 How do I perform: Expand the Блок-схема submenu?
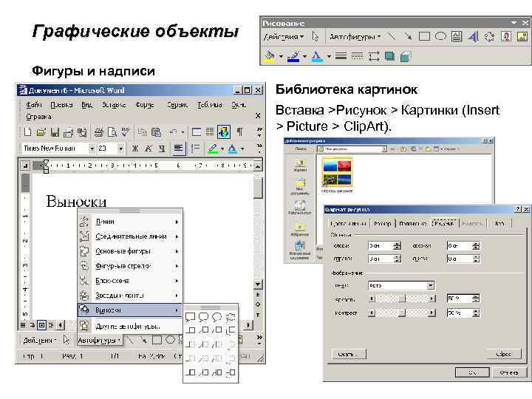tap(130, 281)
